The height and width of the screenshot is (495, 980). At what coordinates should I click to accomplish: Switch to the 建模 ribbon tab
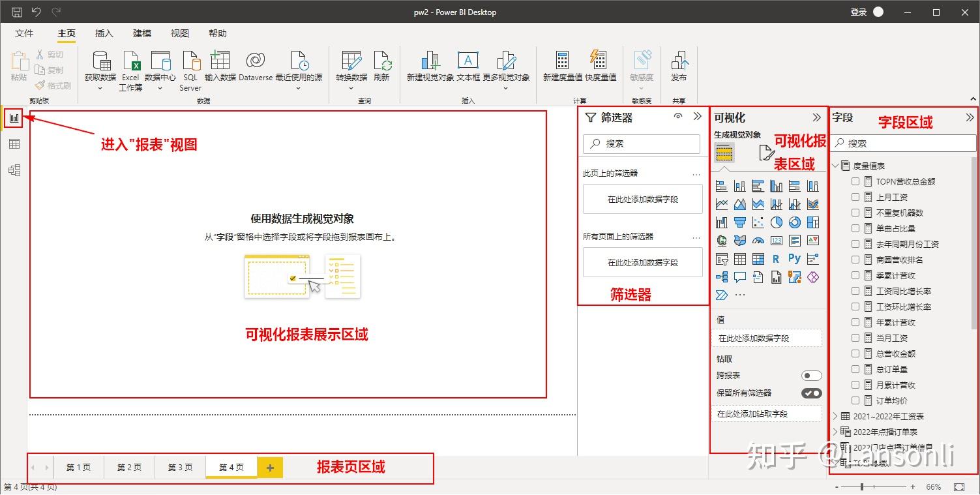[141, 33]
